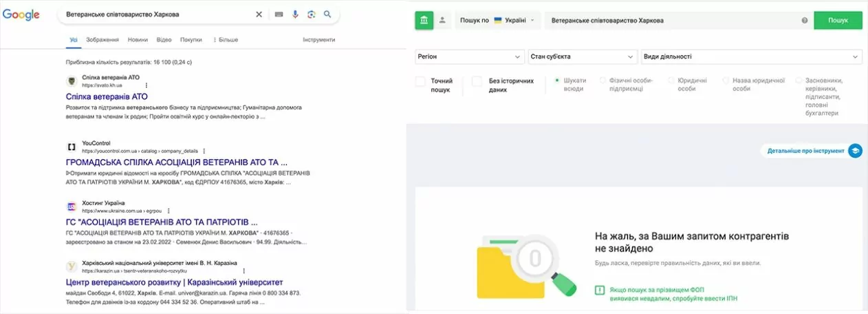Open three-dot menu of YouControl result

click(x=204, y=151)
